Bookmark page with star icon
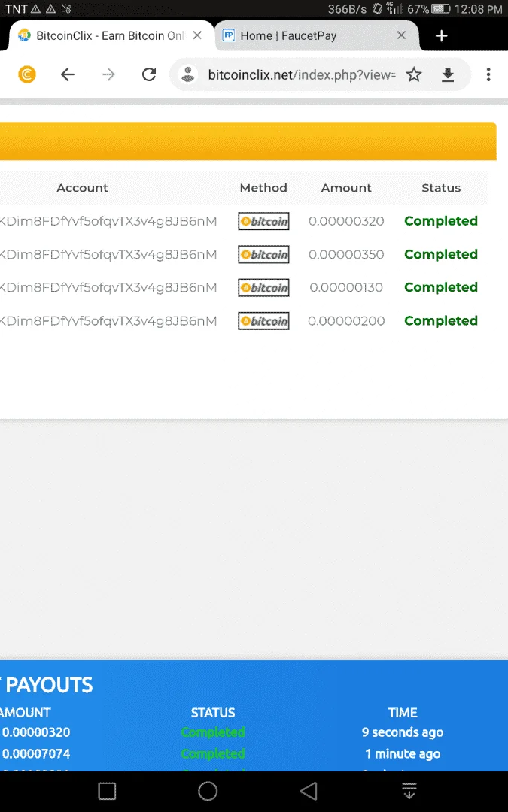Image resolution: width=508 pixels, height=812 pixels. 414,74
